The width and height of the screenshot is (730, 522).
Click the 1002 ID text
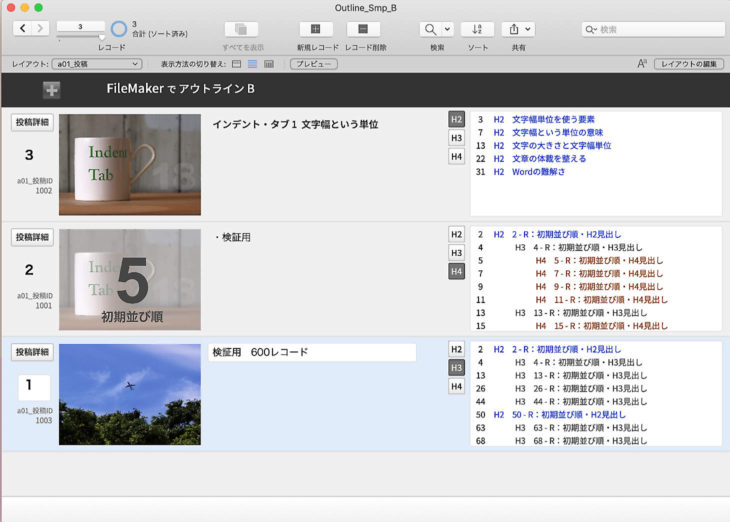tap(44, 190)
